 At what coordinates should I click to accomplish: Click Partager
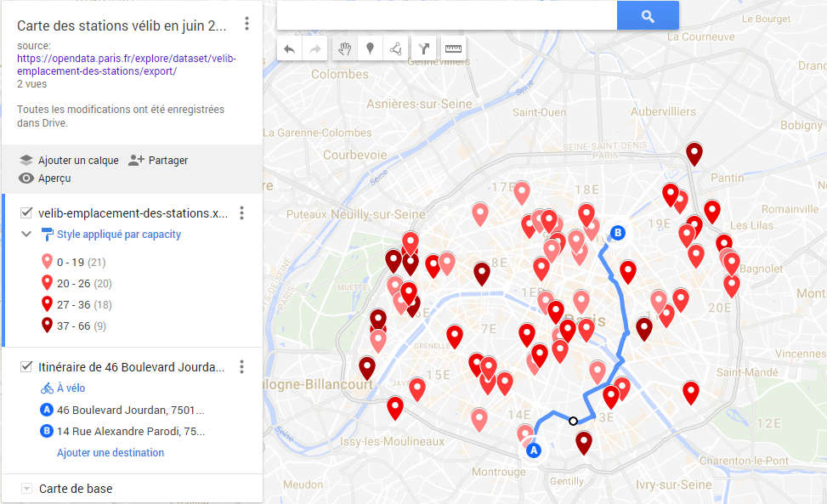(167, 161)
